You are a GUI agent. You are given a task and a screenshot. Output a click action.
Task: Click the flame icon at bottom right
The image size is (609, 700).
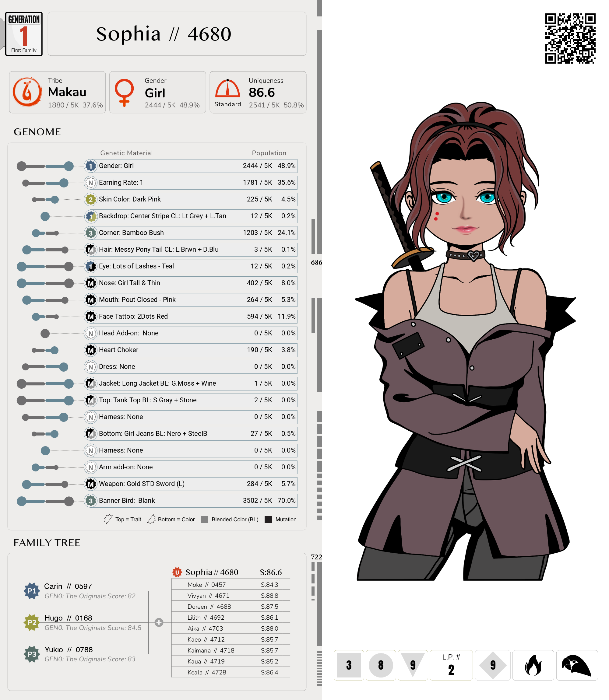click(x=533, y=665)
